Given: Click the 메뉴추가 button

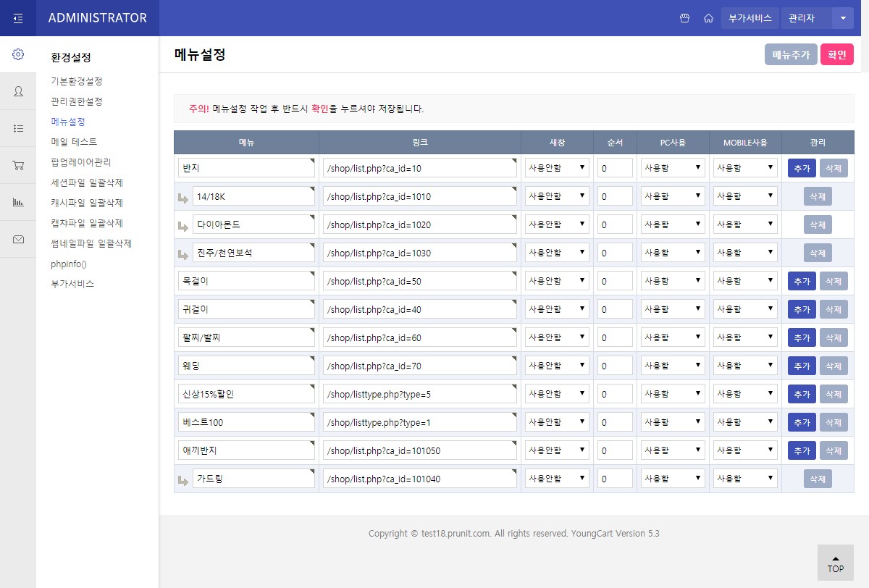Looking at the screenshot, I should point(791,55).
